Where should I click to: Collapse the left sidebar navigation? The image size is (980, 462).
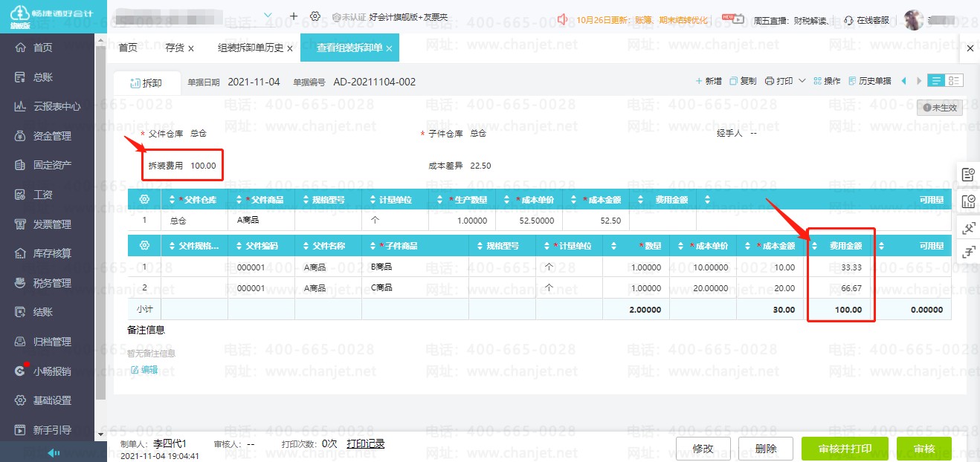[54, 453]
